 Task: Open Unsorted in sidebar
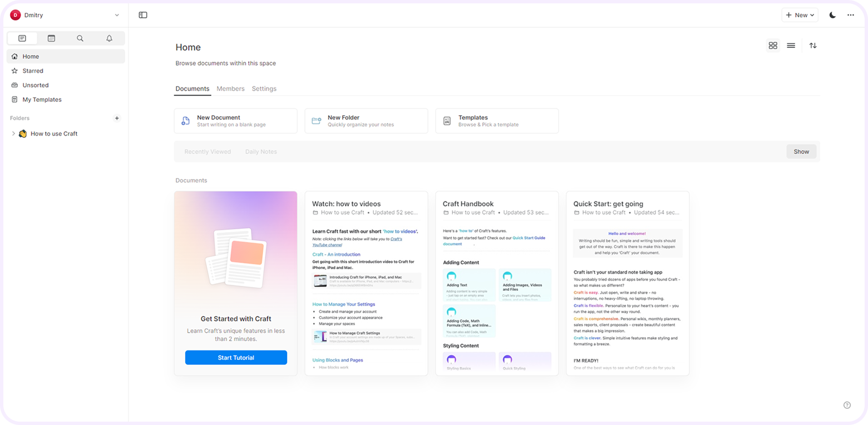point(66,85)
